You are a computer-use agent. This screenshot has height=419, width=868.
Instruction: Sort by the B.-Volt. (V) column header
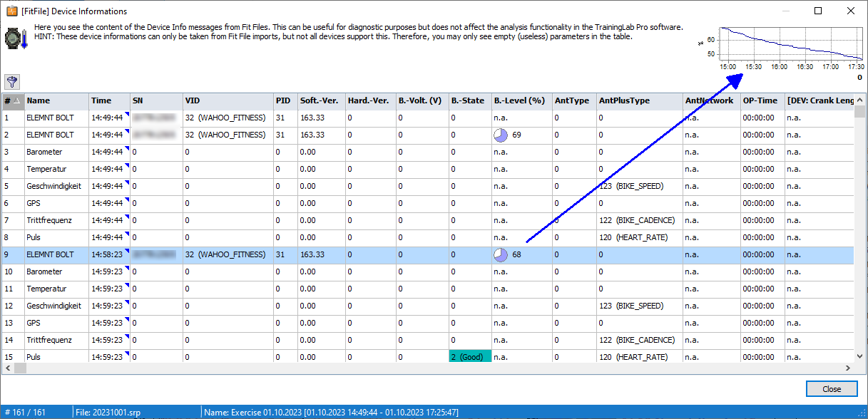422,100
